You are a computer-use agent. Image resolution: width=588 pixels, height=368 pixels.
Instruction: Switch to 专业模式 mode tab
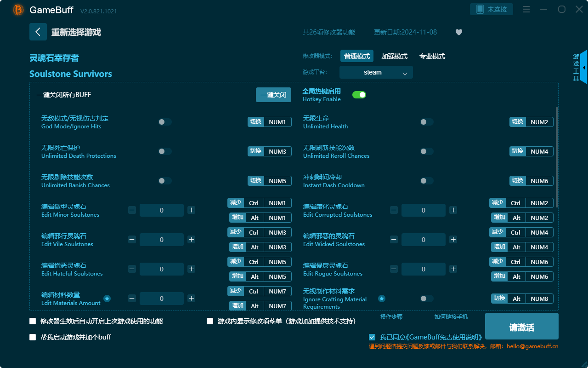click(432, 56)
